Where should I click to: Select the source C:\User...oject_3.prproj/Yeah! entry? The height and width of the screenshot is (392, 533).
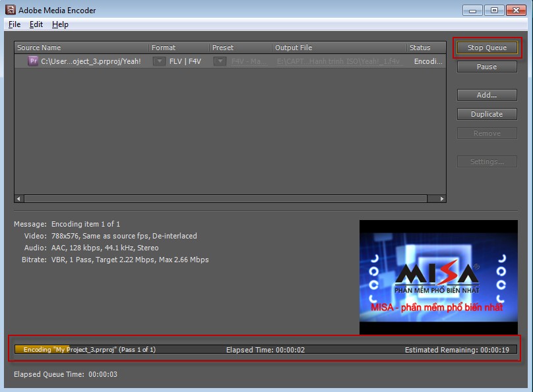(91, 61)
